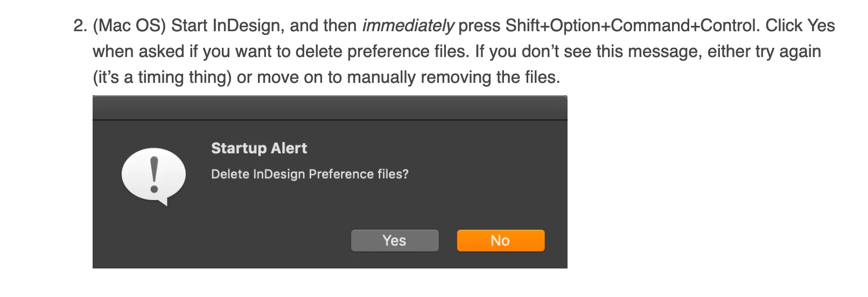Click the (it's a timing thing) text
This screenshot has height=297, width=868.
click(162, 77)
